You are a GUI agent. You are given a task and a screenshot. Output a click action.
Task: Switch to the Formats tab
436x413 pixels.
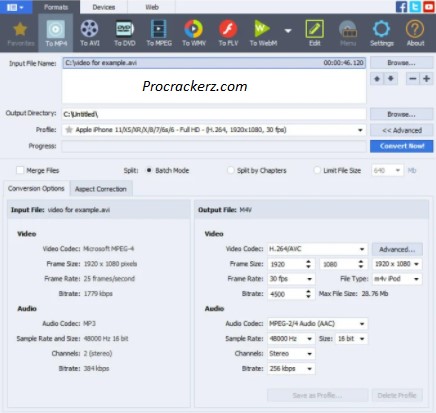pos(56,7)
